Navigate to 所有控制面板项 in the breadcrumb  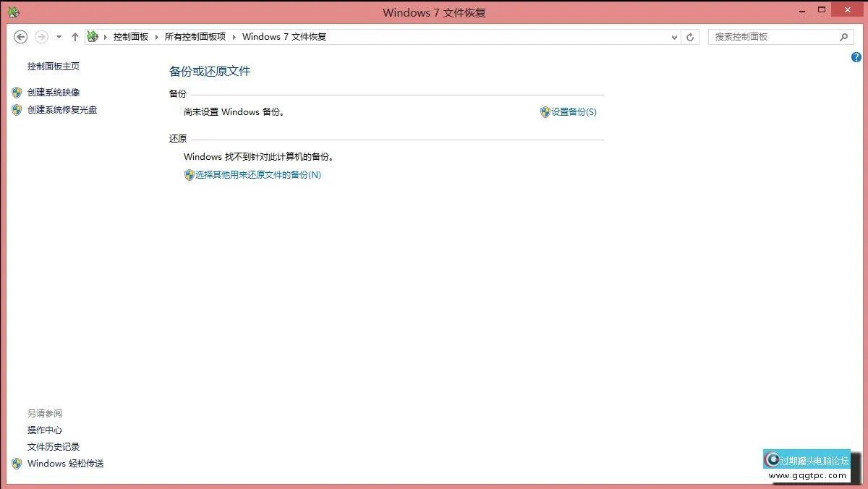coord(197,36)
